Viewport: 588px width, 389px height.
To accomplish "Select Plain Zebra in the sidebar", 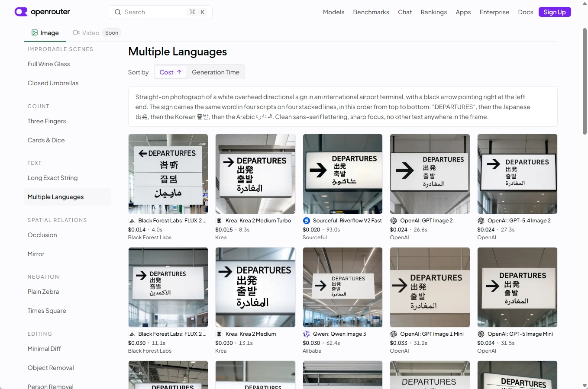I will coord(68,292).
